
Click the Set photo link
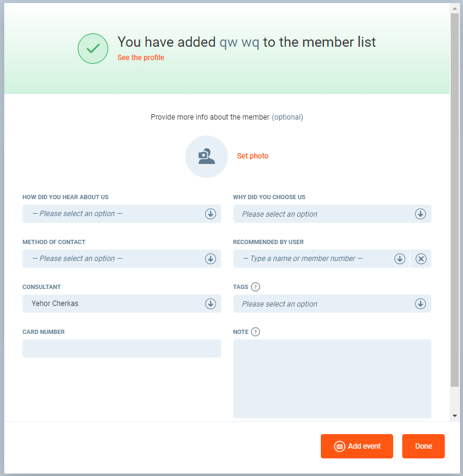click(253, 156)
